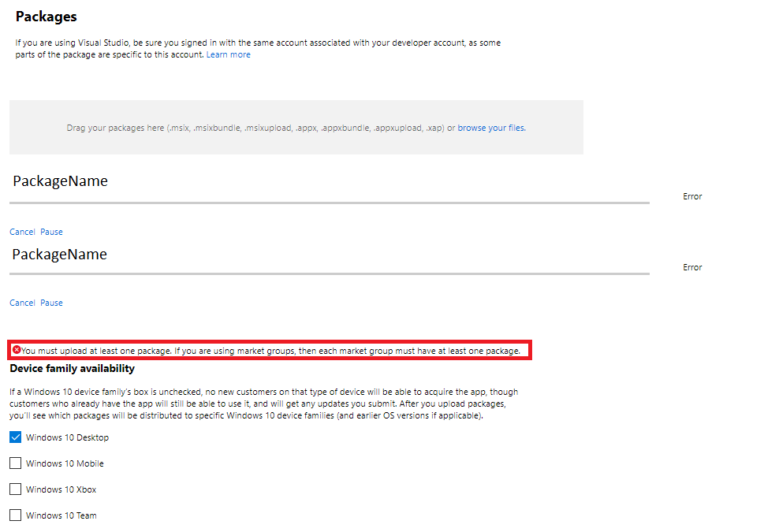Click the second PackageName title
Viewport: 764px width, 532px height.
pos(59,255)
